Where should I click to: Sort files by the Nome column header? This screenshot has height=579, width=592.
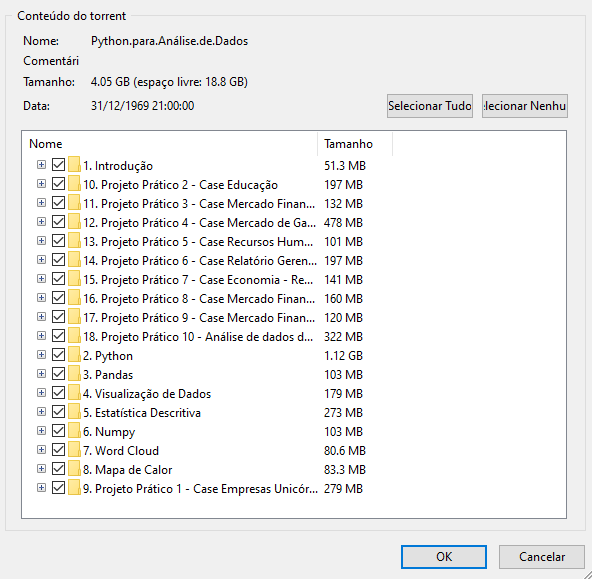coord(170,144)
